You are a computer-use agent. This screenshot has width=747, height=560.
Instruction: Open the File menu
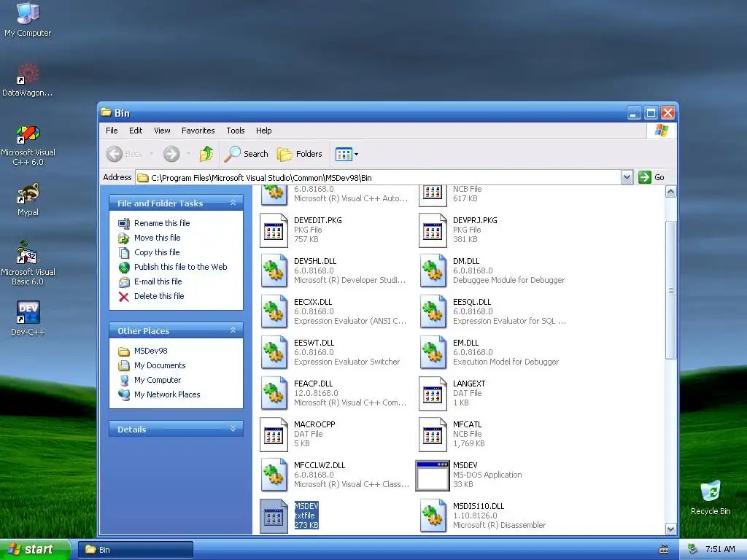[x=112, y=131]
